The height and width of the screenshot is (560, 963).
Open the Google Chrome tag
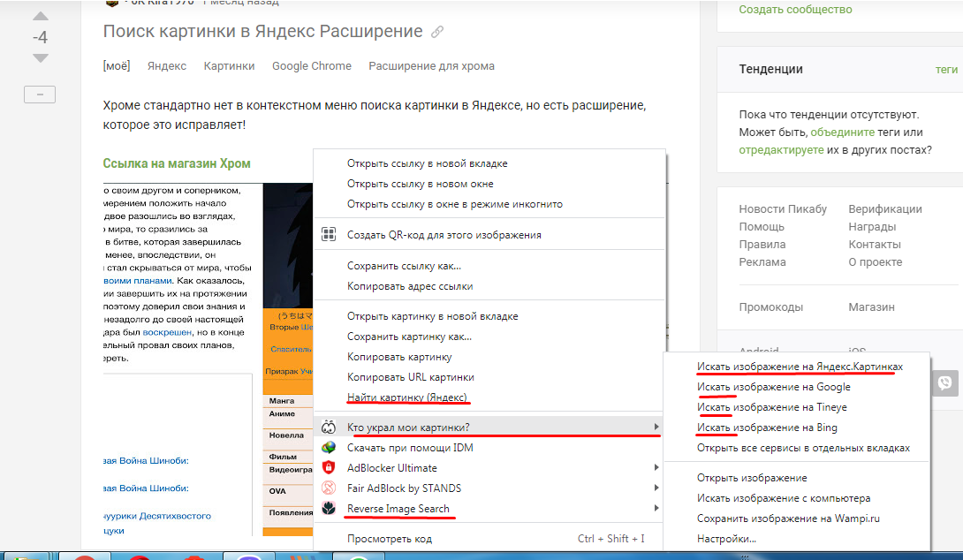[x=312, y=65]
